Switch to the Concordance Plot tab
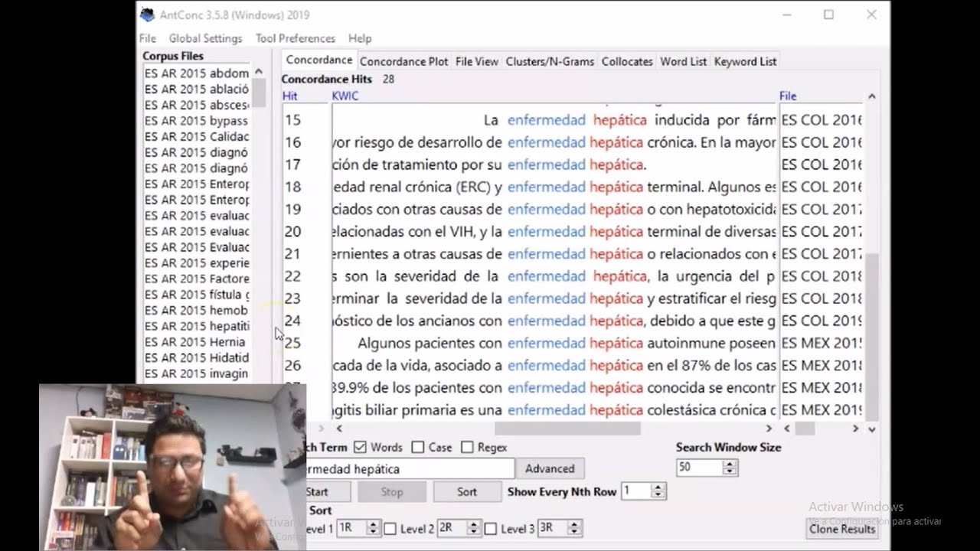Screen dimensions: 980x551 [403, 61]
